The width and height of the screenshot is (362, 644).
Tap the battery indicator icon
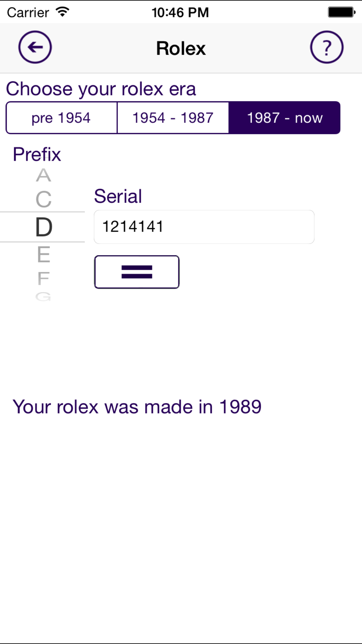[x=341, y=12]
